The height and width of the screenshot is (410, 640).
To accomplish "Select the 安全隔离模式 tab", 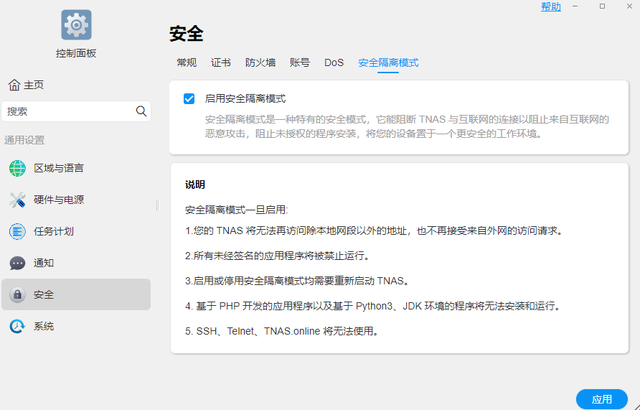I will pos(388,62).
